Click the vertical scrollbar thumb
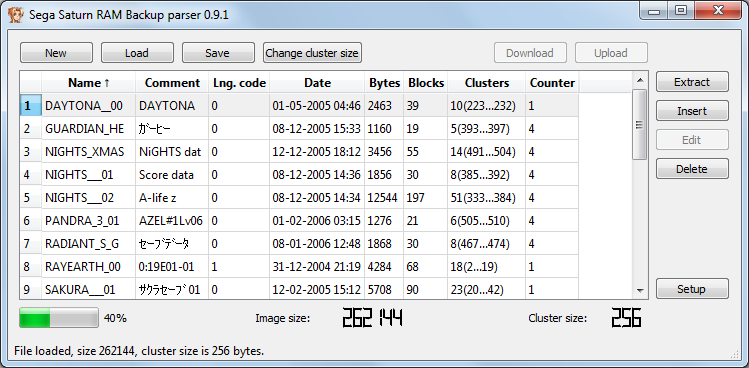Screen dimensions: 749x368 tap(640, 124)
